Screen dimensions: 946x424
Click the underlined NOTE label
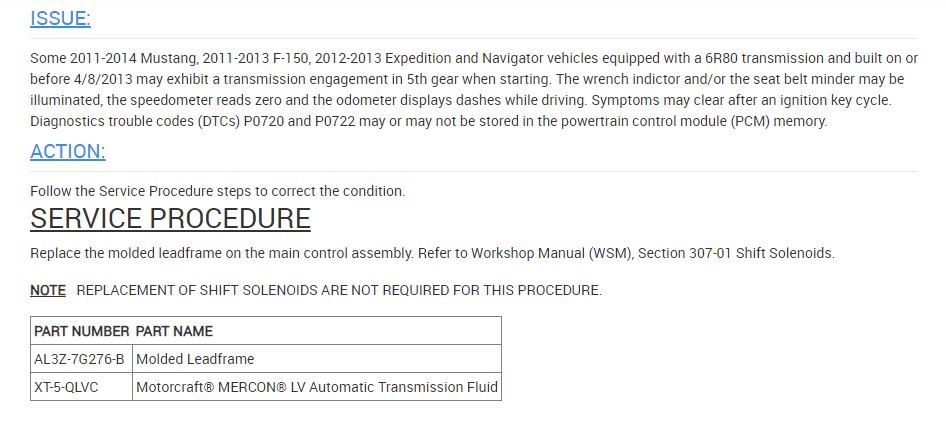pyautogui.click(x=48, y=291)
